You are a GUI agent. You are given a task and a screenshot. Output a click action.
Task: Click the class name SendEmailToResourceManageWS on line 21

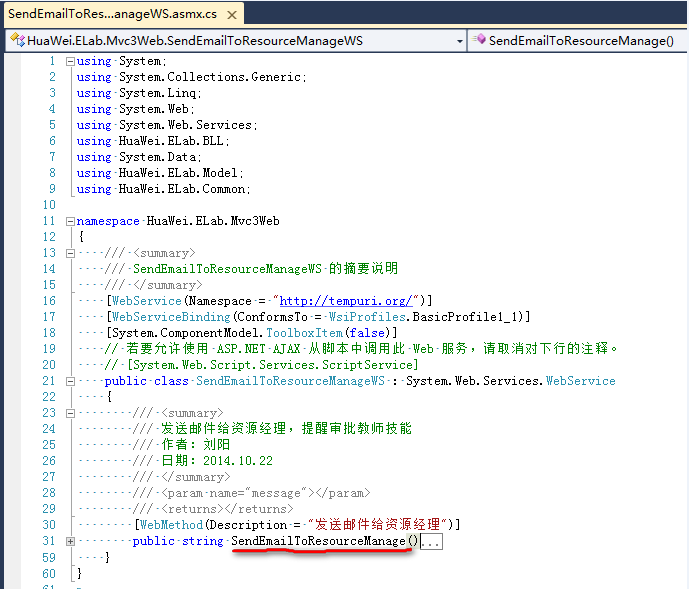click(290, 381)
